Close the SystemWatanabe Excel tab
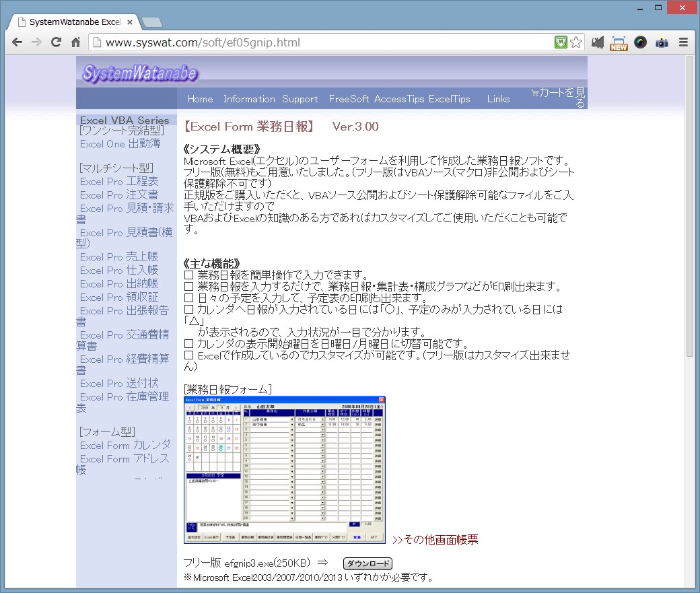The width and height of the screenshot is (700, 593). [130, 22]
